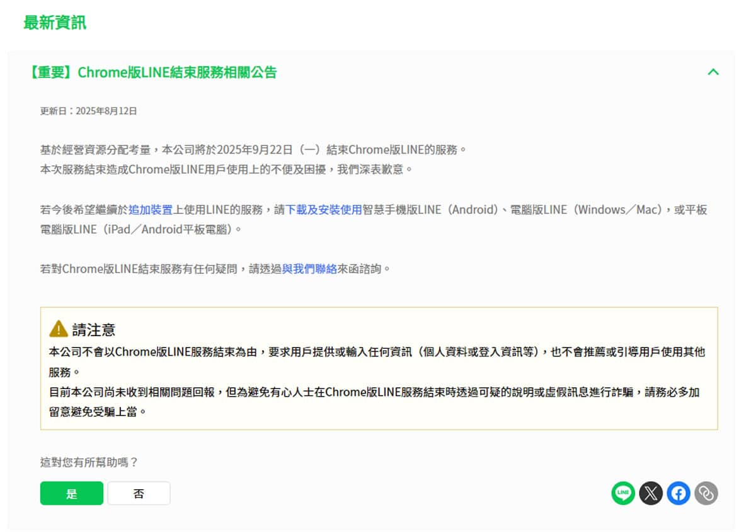756x532 pixels.
Task: Follow the 與我們聯絡 contact link
Action: (x=309, y=269)
